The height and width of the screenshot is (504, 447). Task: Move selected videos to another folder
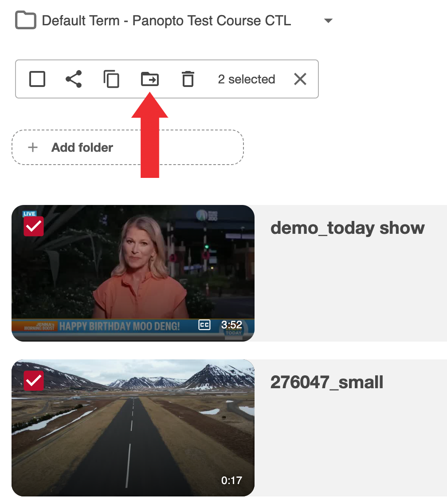[150, 79]
